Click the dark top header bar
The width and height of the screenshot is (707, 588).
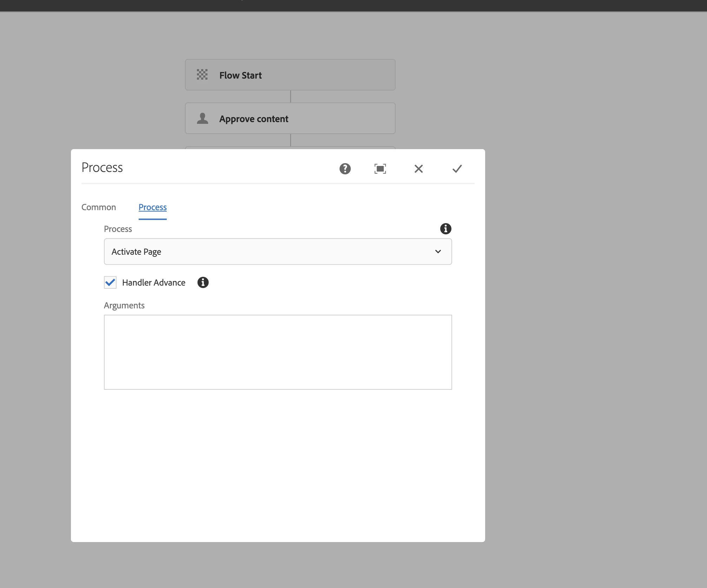tap(353, 5)
